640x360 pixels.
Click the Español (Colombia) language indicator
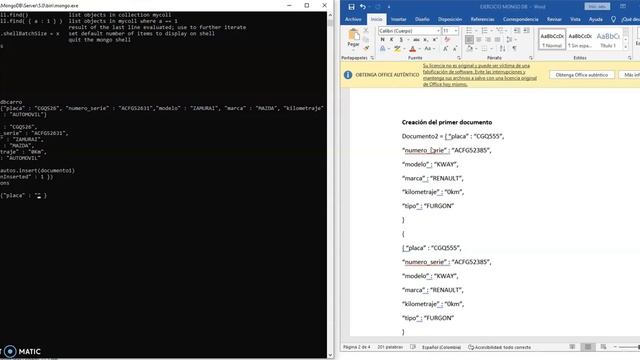441,347
